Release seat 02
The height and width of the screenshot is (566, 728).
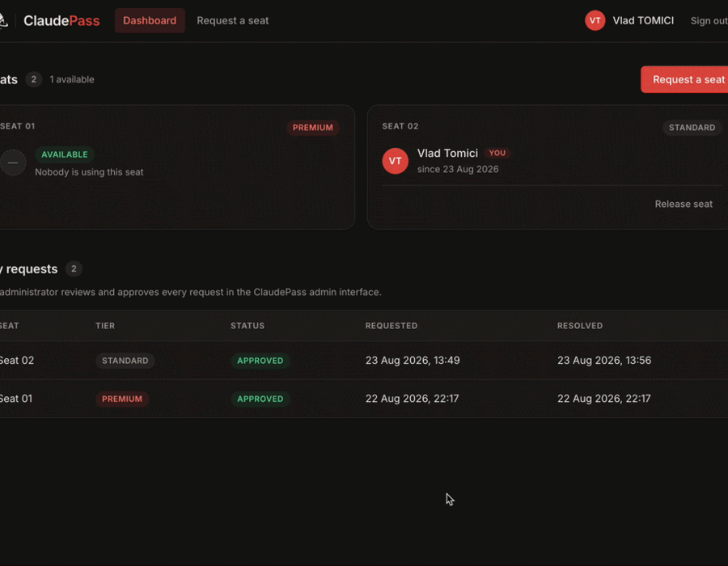pyautogui.click(x=684, y=204)
